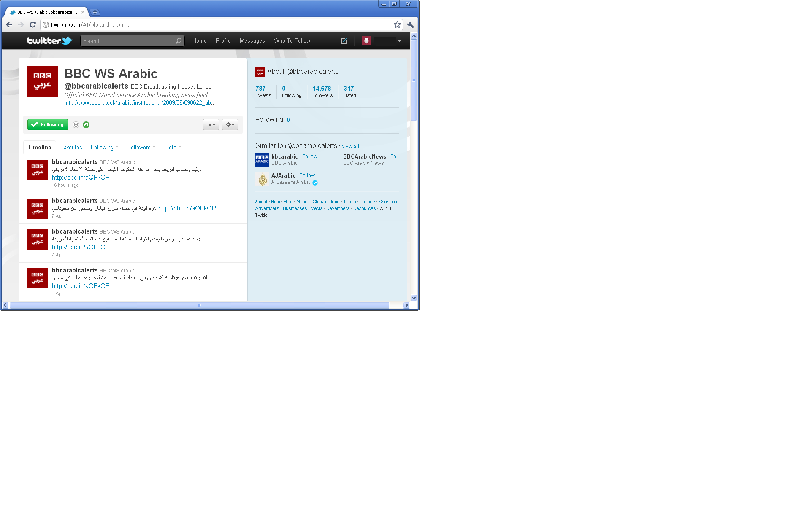This screenshot has width=812, height=506.
Task: Open the Developers footer link
Action: tap(338, 209)
